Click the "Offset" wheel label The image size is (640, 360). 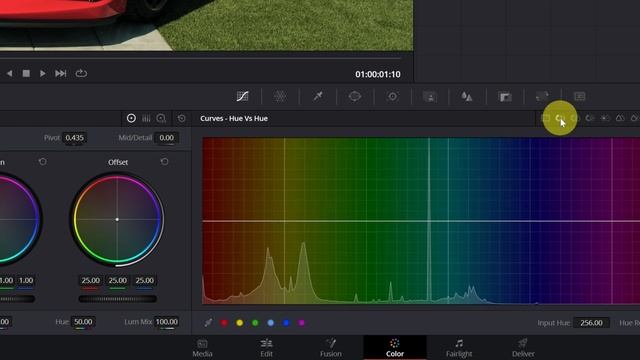(118, 162)
